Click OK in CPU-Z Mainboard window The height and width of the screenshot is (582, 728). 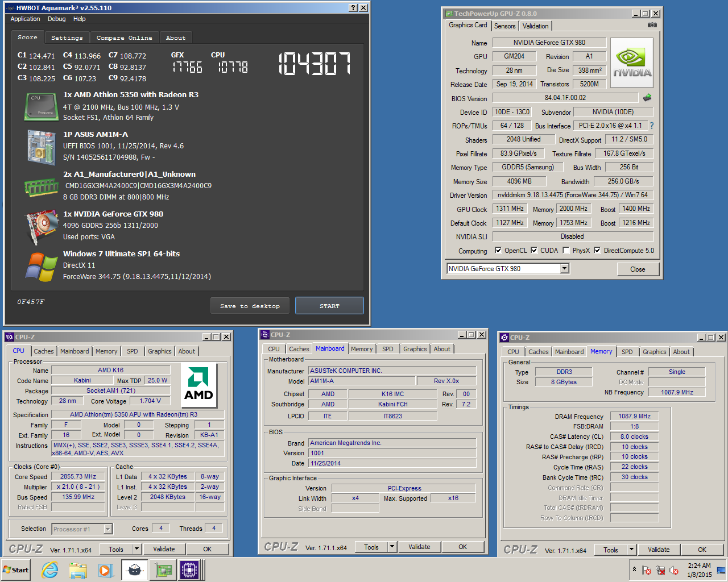463,547
